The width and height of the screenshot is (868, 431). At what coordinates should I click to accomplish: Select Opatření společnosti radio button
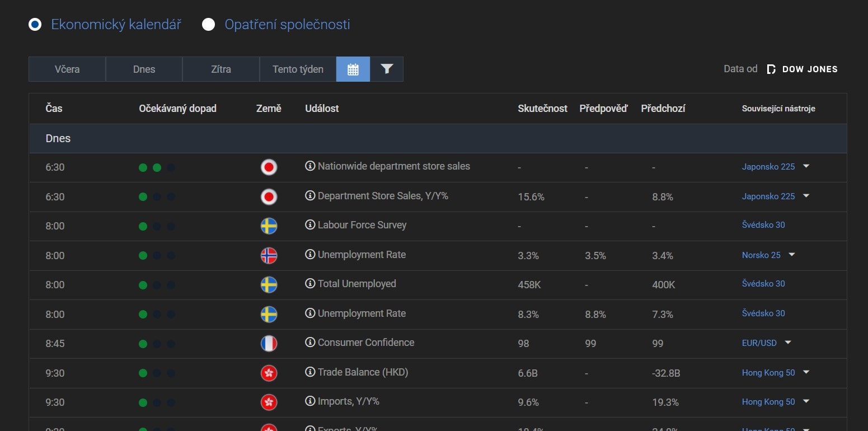209,25
